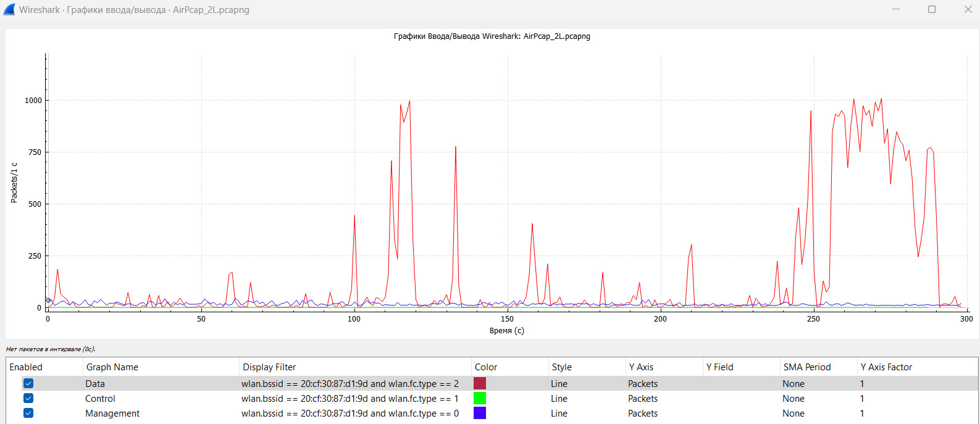Click the Y Axis Factor value for Data
The height and width of the screenshot is (424, 980).
tap(862, 384)
